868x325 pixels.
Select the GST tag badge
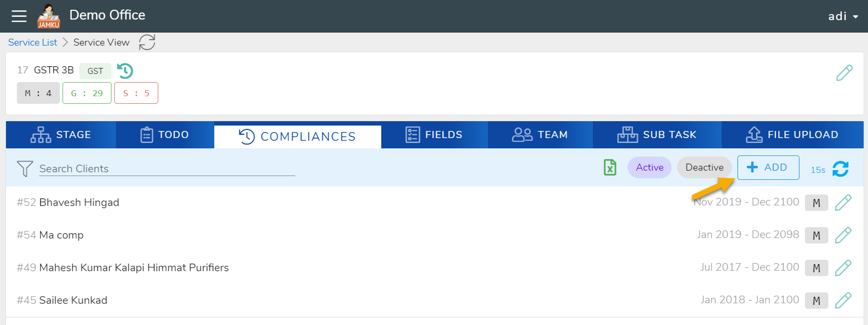(x=95, y=71)
